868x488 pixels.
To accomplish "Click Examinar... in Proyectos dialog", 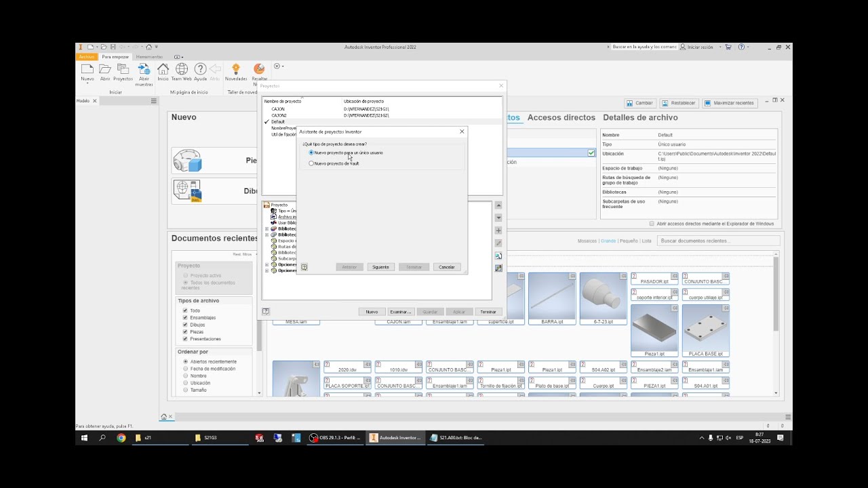I will 401,312.
